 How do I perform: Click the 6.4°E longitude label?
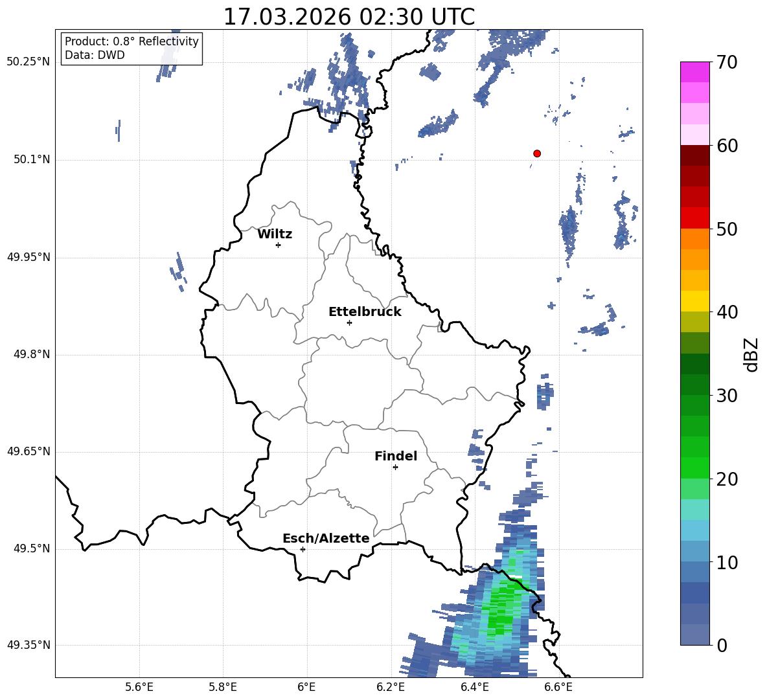click(474, 687)
